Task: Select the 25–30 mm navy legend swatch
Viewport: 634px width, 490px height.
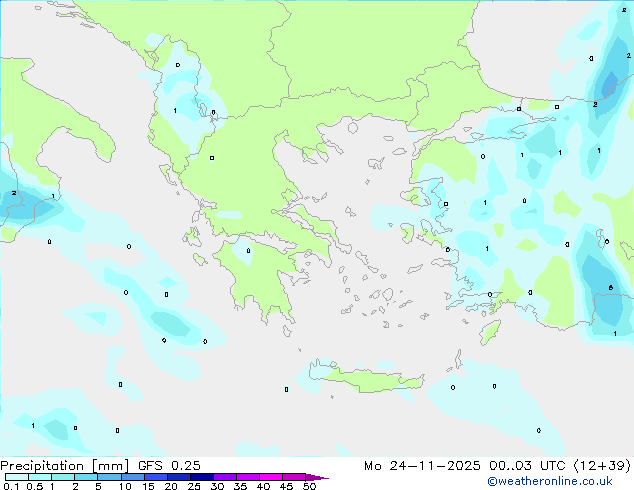Action: click(202, 477)
